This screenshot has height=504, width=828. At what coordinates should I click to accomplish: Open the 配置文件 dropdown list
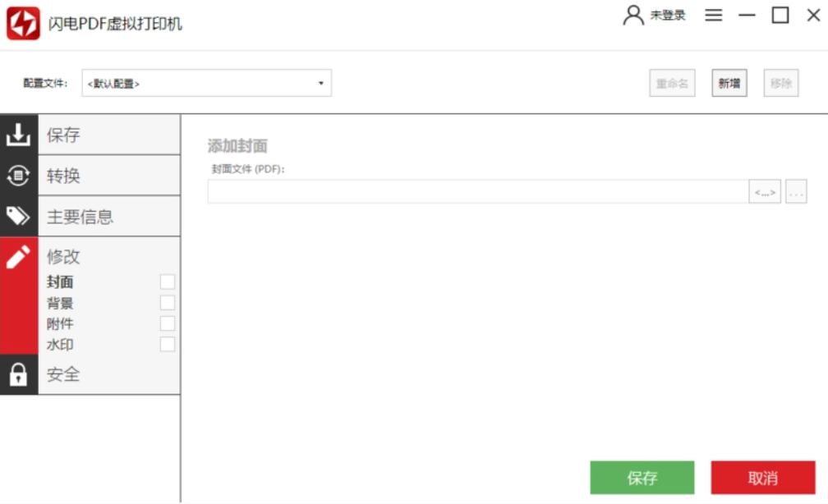pos(206,84)
